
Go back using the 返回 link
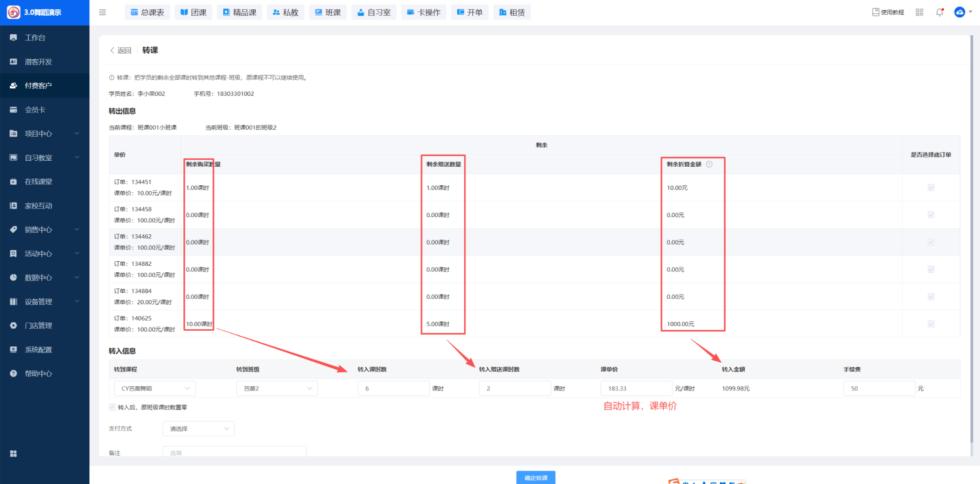pos(120,50)
